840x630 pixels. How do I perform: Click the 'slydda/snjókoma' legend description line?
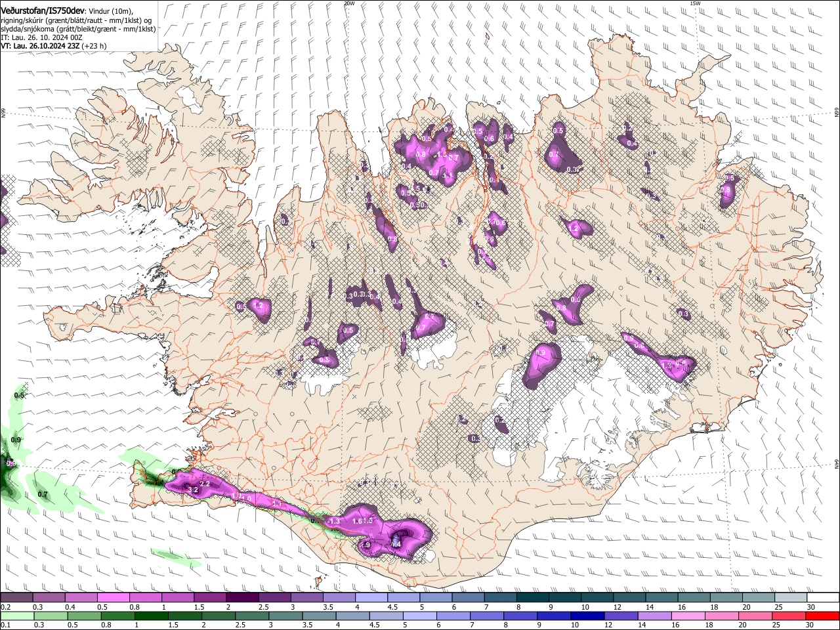pos(78,29)
